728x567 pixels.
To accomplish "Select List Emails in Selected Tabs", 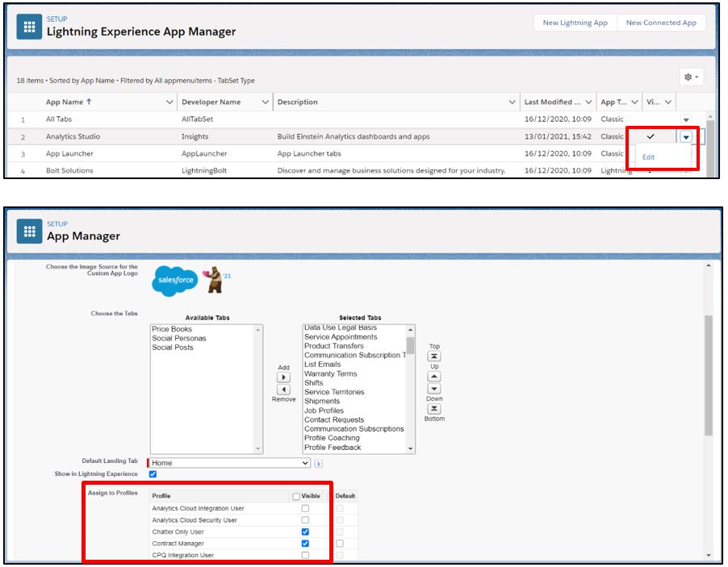I will [322, 365].
